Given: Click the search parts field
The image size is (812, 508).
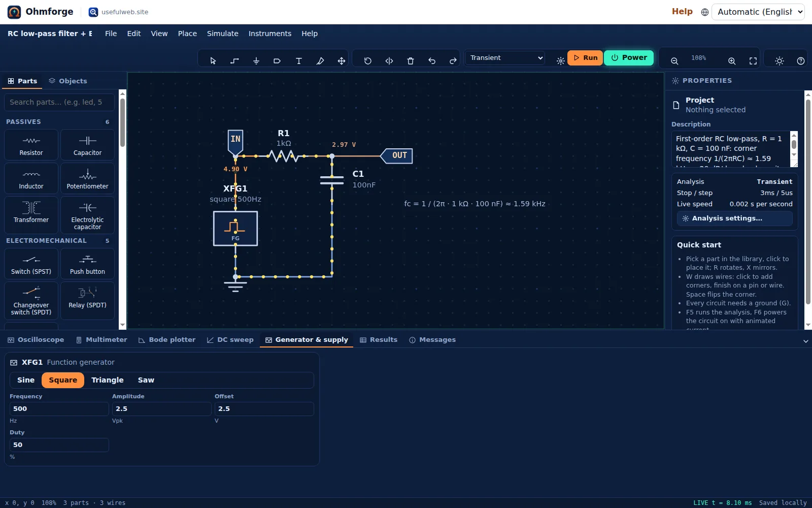Looking at the screenshot, I should tap(59, 102).
